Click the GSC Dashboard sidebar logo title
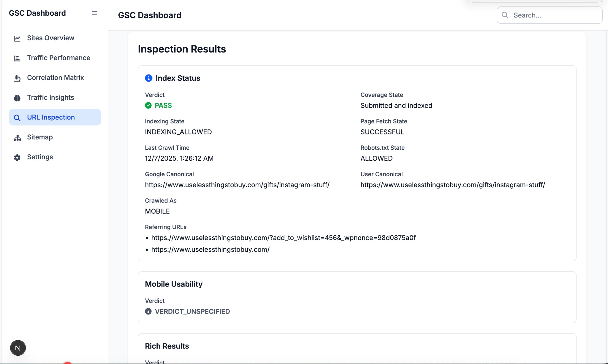 pos(37,13)
